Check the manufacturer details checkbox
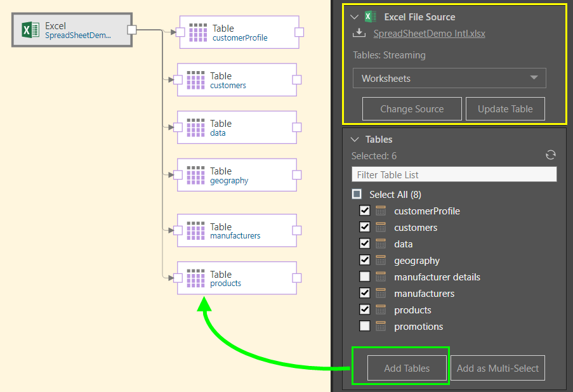Image resolution: width=573 pixels, height=392 pixels. coord(365,277)
